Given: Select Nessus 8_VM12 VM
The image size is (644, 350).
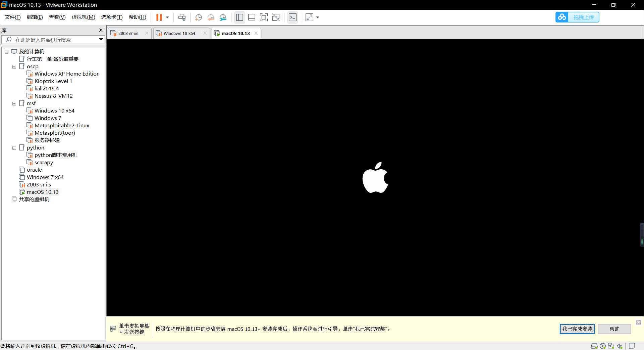Looking at the screenshot, I should (x=53, y=96).
